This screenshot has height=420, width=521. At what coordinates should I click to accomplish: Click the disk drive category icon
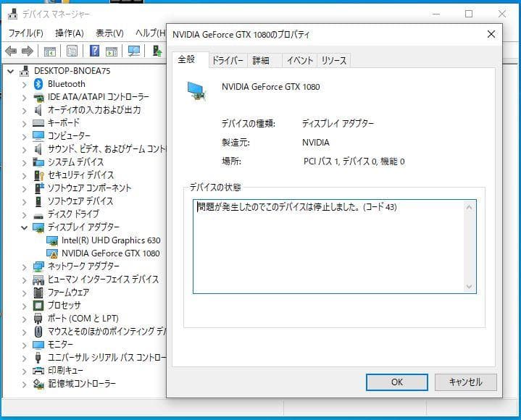pyautogui.click(x=38, y=216)
